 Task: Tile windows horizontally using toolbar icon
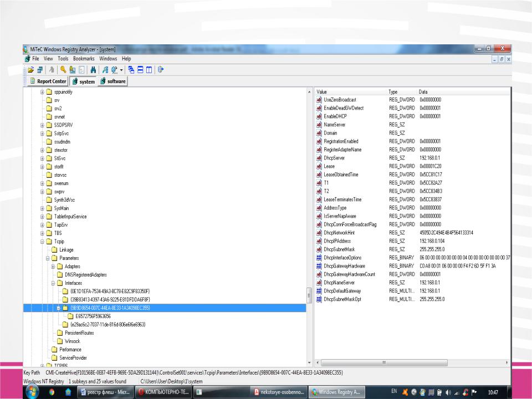click(x=140, y=70)
